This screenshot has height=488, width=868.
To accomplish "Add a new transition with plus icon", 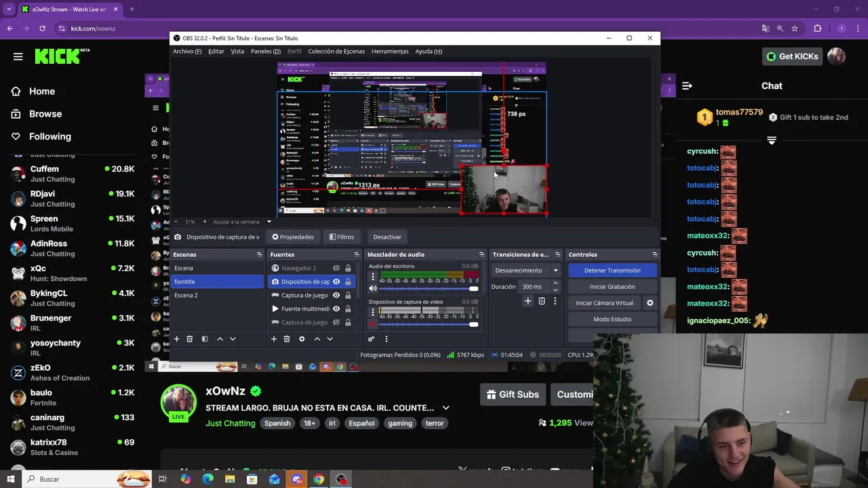I will 528,301.
